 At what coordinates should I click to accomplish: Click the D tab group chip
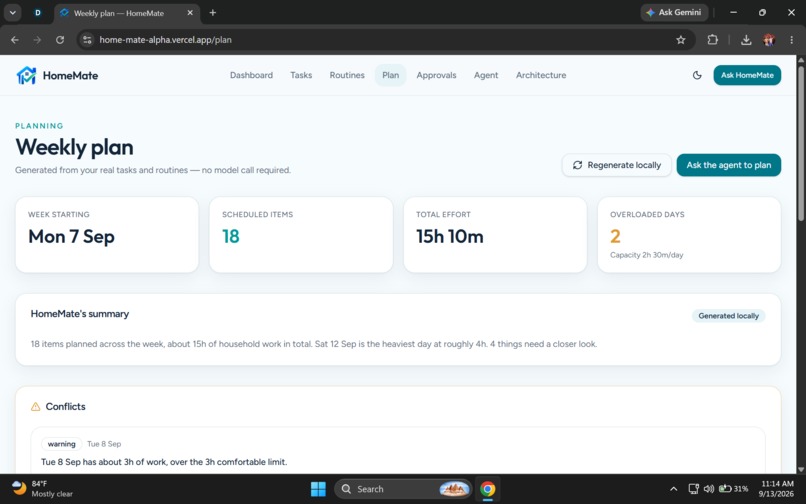[38, 13]
